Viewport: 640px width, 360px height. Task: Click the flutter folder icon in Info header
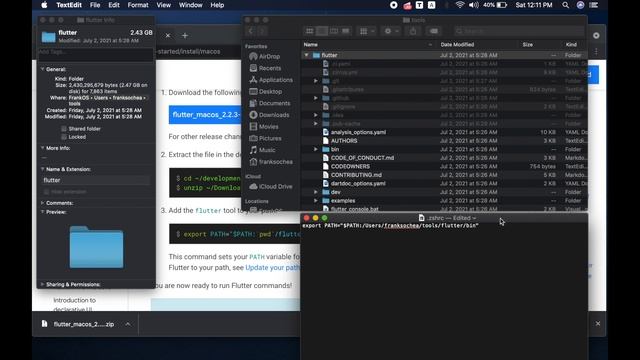click(x=48, y=37)
